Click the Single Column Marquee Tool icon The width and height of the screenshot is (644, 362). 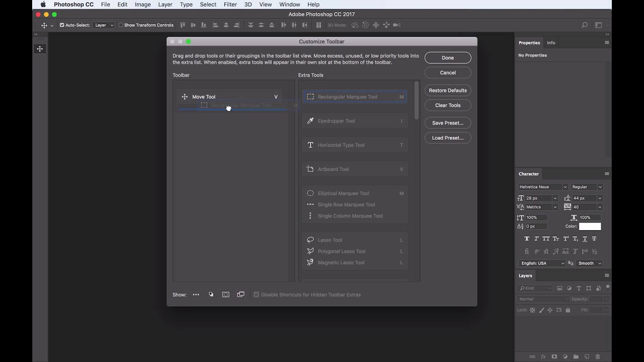[310, 216]
